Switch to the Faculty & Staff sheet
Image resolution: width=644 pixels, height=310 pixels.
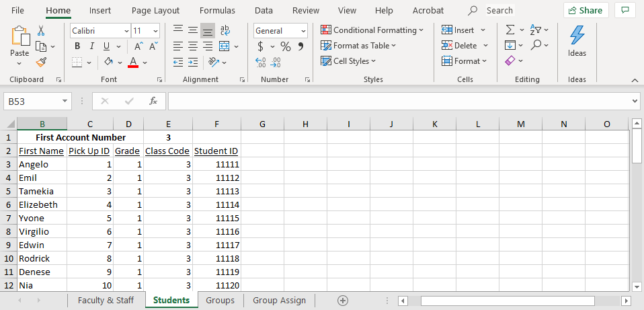point(106,301)
